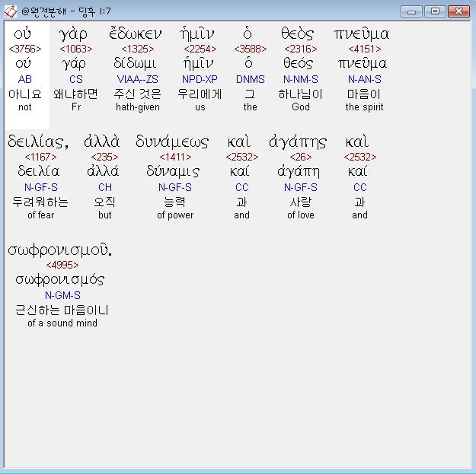Viewport: 476px width, 474px height.
Task: Click Strong's number <2316>
Action: pyautogui.click(x=301, y=49)
